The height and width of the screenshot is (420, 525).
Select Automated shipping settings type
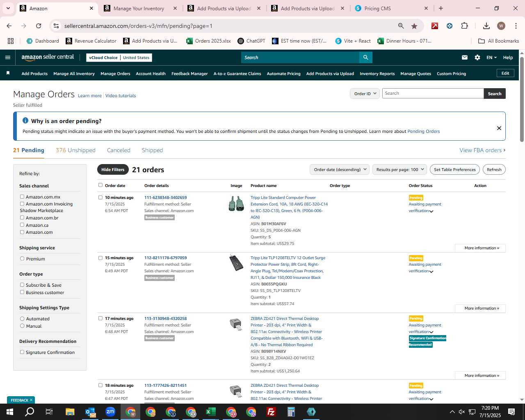[x=22, y=318]
